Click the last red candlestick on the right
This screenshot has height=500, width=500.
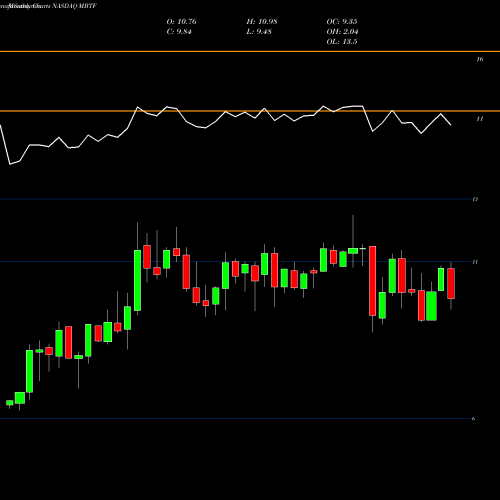coord(451,283)
